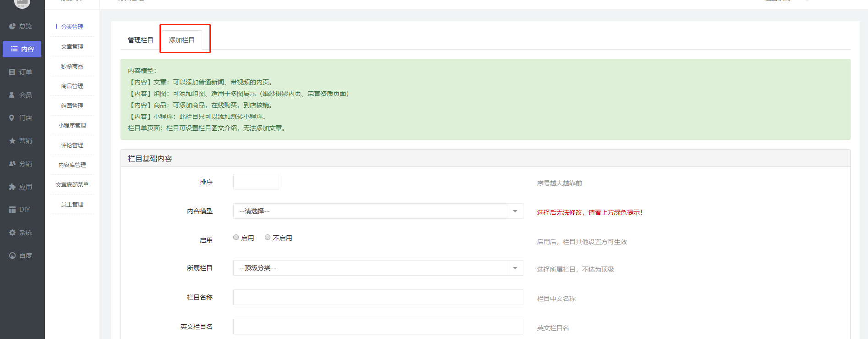Open the 所属栏目 dropdown

coord(378,268)
